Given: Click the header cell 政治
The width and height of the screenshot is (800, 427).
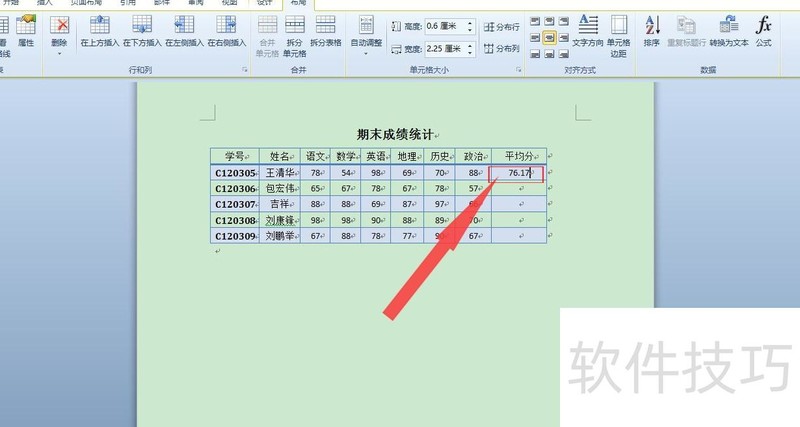Looking at the screenshot, I should tap(473, 156).
